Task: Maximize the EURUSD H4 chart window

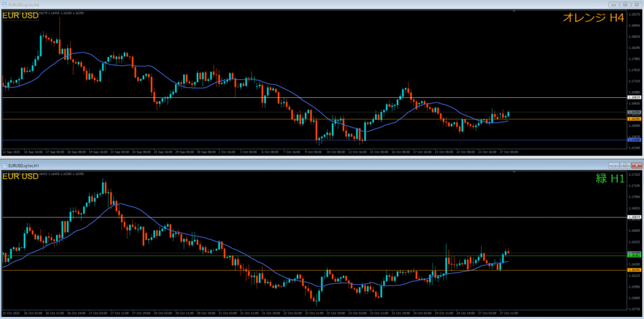Action: click(625, 4)
